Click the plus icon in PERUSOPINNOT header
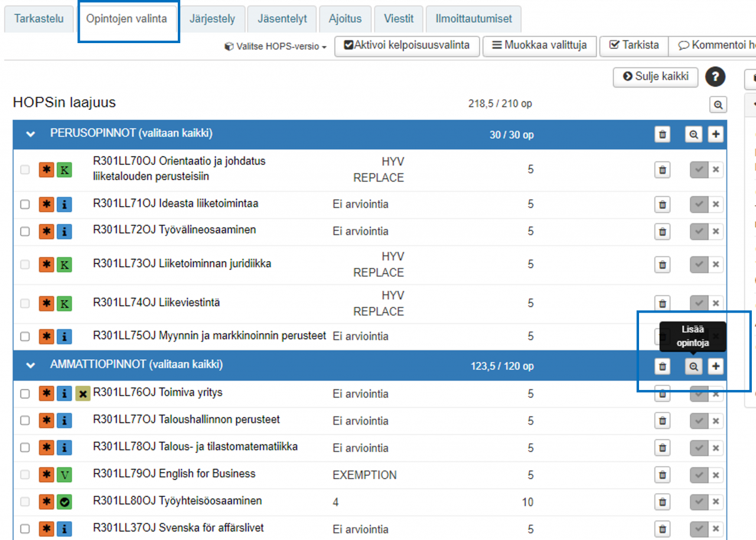 point(716,135)
